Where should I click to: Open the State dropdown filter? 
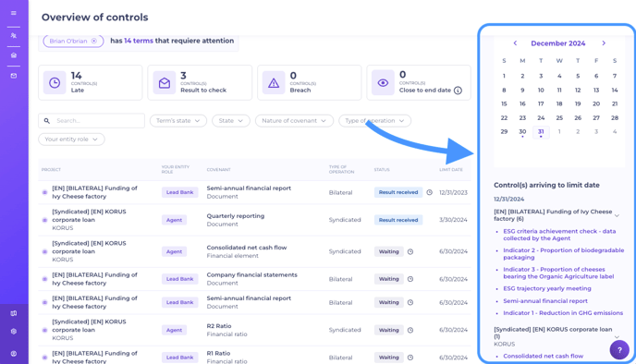[231, 121]
